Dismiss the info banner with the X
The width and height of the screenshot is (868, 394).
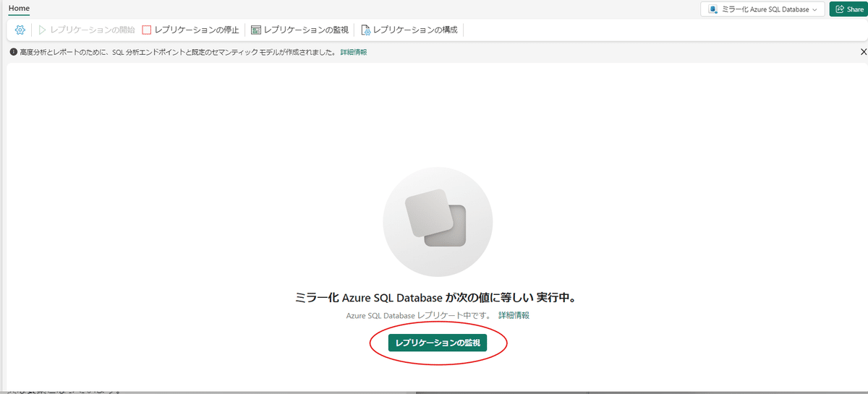863,52
